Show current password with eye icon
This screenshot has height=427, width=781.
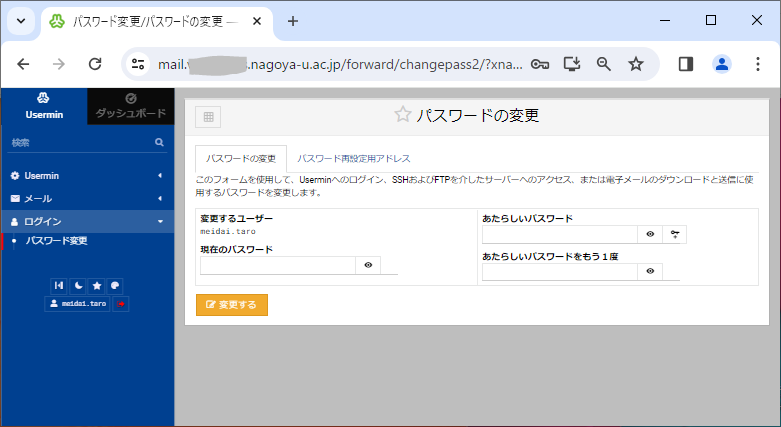[368, 265]
